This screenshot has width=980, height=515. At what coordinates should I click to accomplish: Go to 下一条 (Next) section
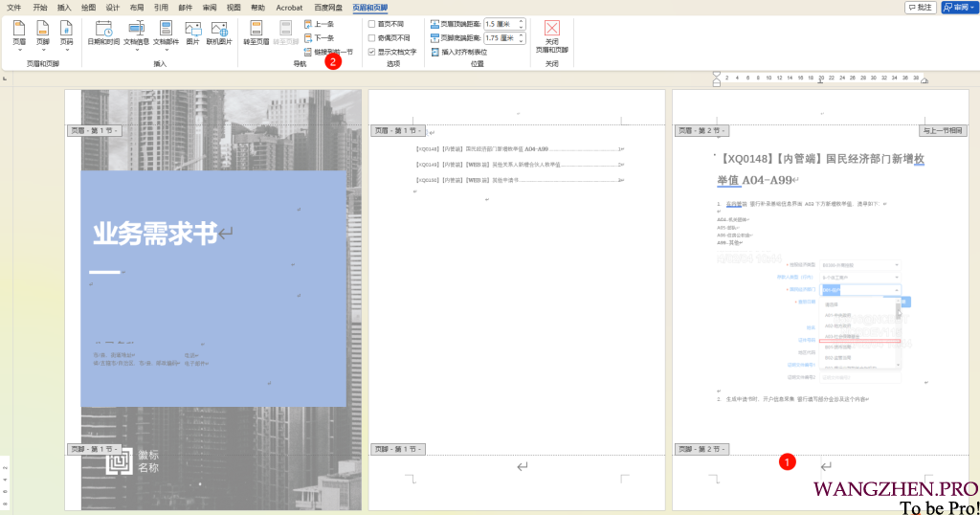tap(319, 38)
